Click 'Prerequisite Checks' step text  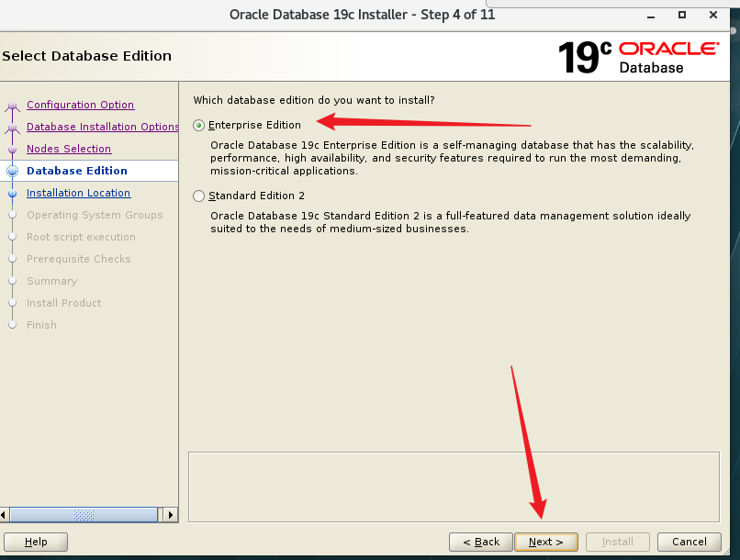pyautogui.click(x=78, y=259)
